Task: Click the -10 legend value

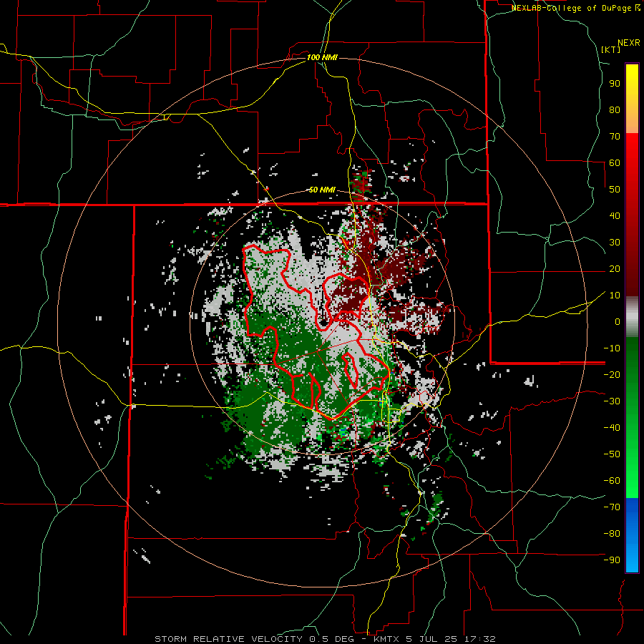Action: 612,348
